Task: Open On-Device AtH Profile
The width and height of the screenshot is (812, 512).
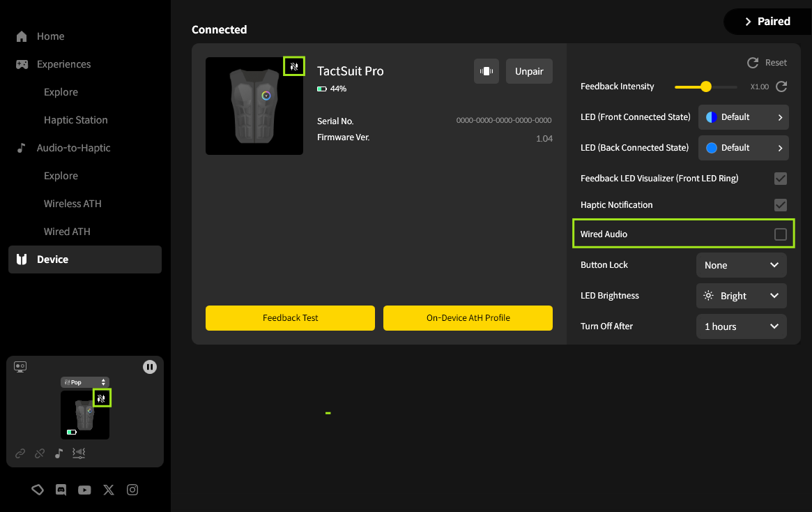Action: click(468, 318)
